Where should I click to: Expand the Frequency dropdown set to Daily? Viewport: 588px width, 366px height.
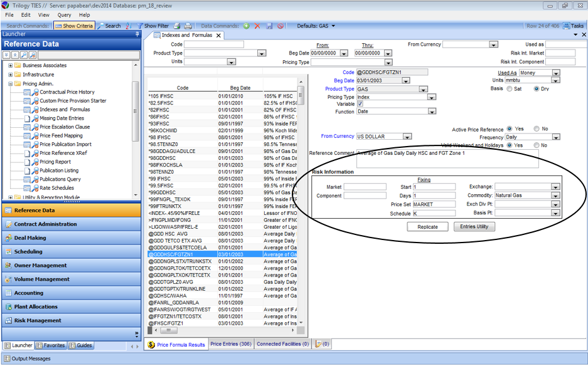[x=555, y=137]
